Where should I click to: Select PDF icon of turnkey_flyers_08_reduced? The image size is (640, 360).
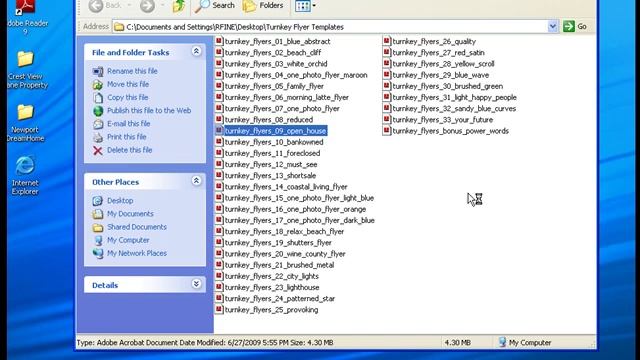219,119
